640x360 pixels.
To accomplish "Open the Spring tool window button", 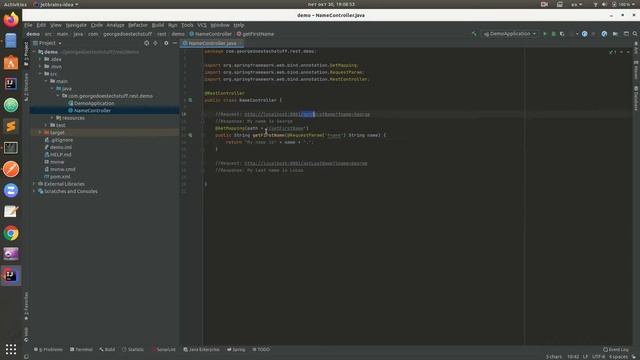I will (236, 349).
